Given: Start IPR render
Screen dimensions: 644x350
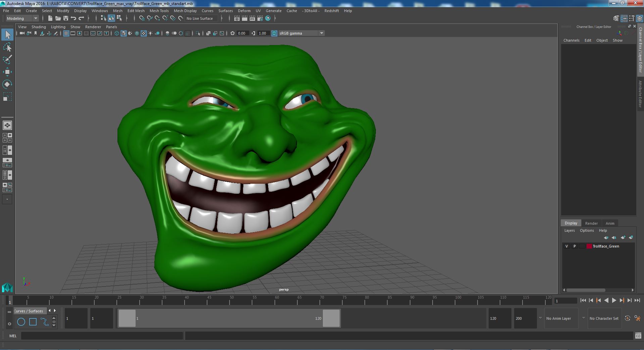Looking at the screenshot, I should coord(252,18).
